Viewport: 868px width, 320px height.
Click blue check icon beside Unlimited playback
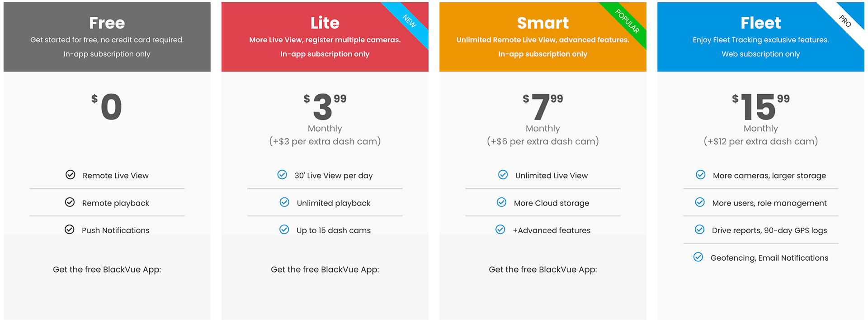pyautogui.click(x=284, y=202)
